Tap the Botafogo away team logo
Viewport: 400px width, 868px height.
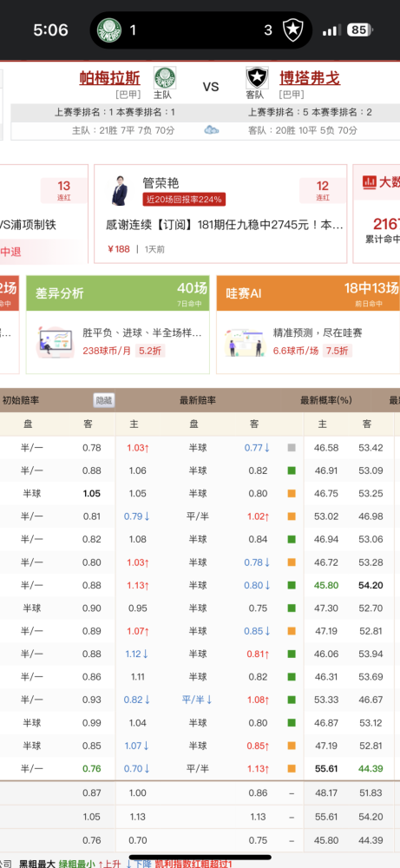pos(257,77)
